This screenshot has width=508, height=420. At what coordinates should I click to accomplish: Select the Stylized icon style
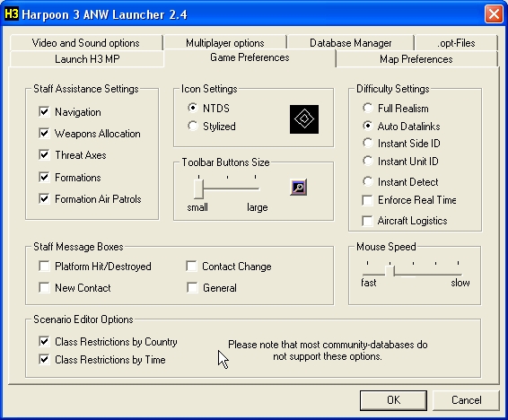point(193,126)
